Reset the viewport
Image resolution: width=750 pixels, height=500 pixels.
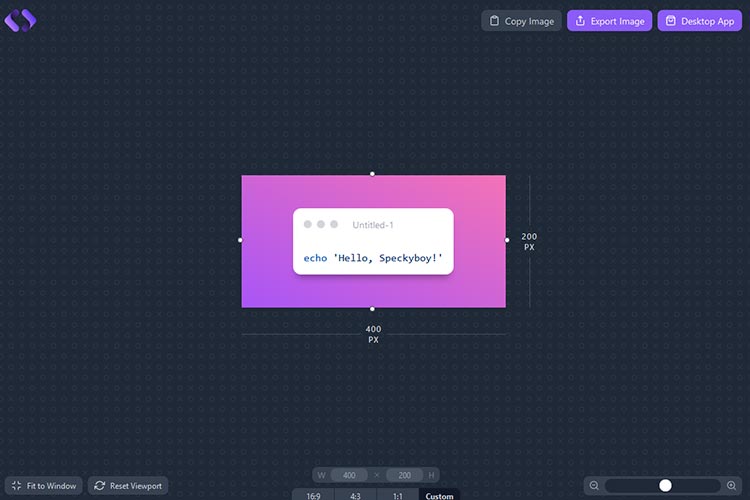tap(128, 486)
